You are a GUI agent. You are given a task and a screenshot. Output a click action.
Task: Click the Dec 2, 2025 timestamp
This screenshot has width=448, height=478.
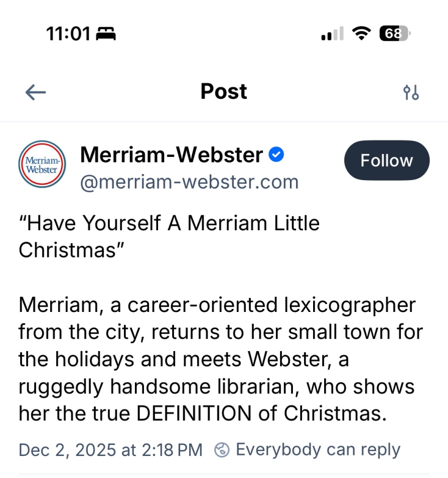click(x=110, y=450)
